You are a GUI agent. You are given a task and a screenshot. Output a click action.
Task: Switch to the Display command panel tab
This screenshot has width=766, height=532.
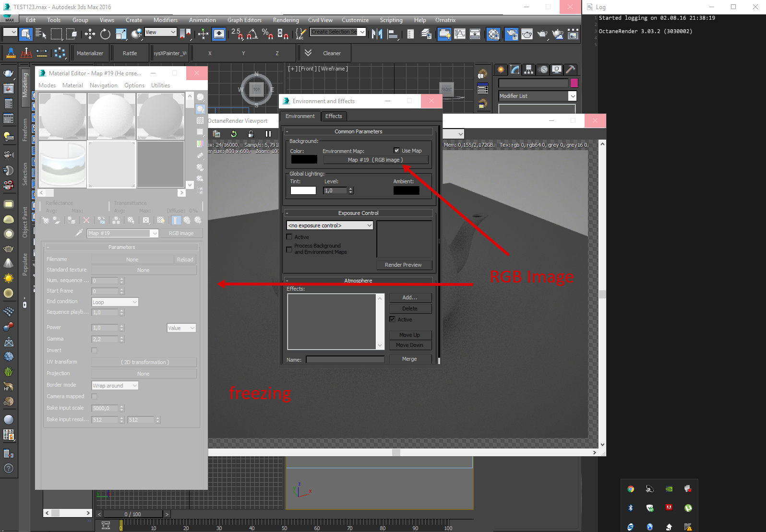(557, 70)
